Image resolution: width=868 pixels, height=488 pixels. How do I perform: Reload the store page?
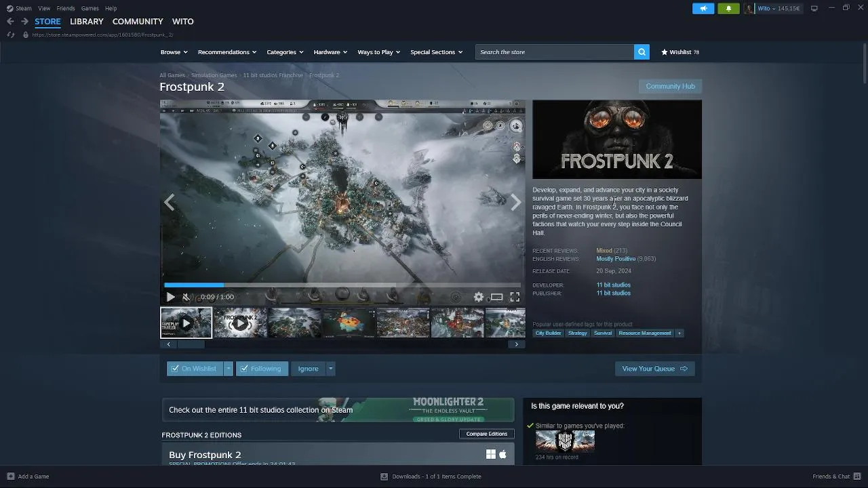(x=10, y=35)
